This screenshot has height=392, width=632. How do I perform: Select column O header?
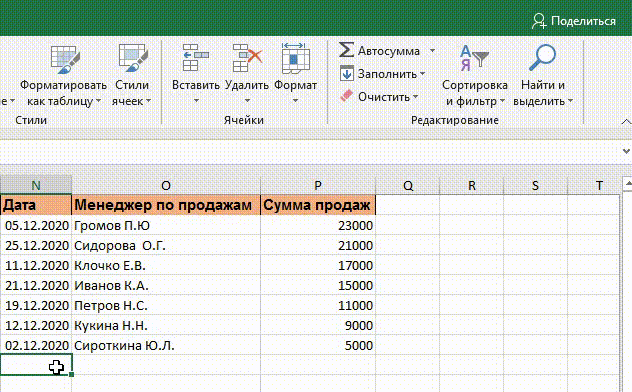pos(166,185)
